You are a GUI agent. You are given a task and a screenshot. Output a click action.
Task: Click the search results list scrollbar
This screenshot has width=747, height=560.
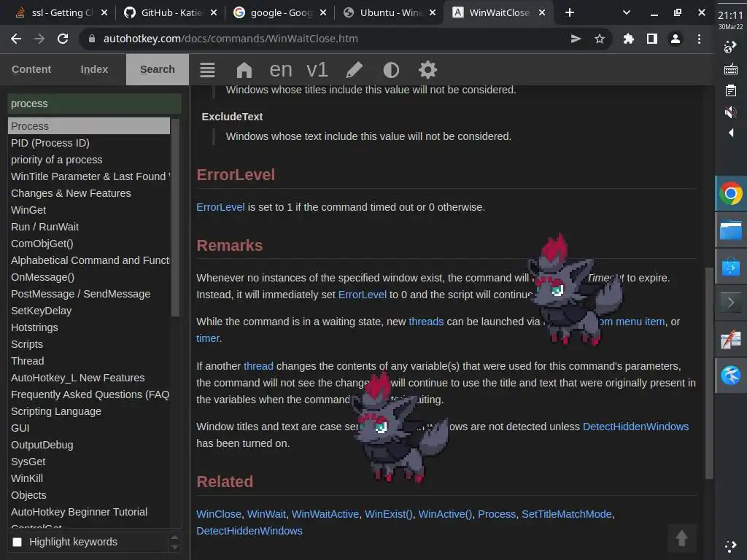(x=175, y=217)
